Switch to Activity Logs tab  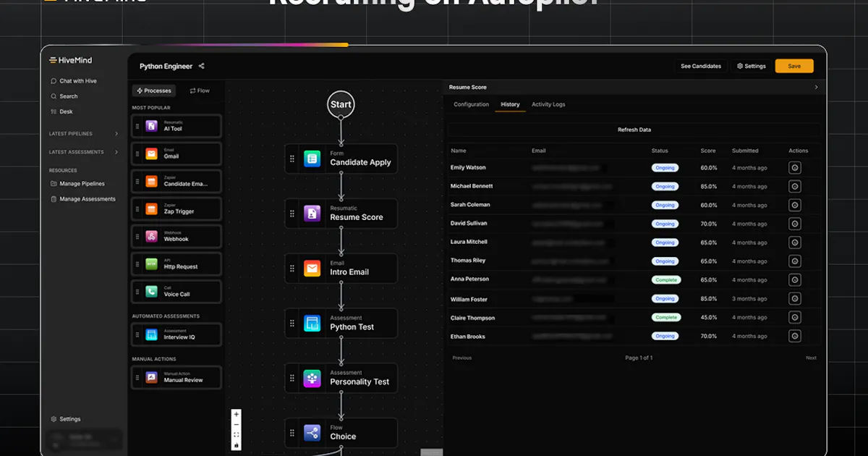click(x=548, y=104)
